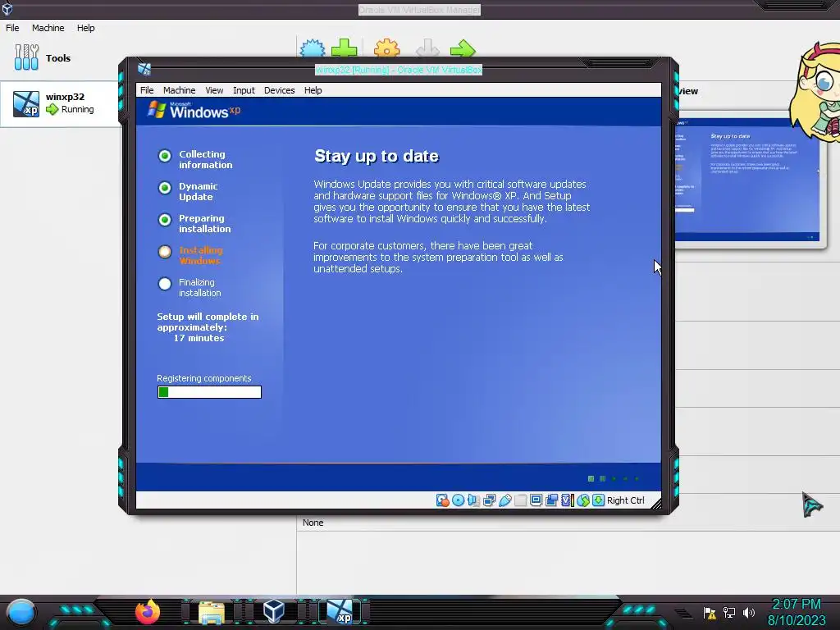This screenshot has height=630, width=840.
Task: Open Machine menu in VirtualBox Manager
Action: 48,28
